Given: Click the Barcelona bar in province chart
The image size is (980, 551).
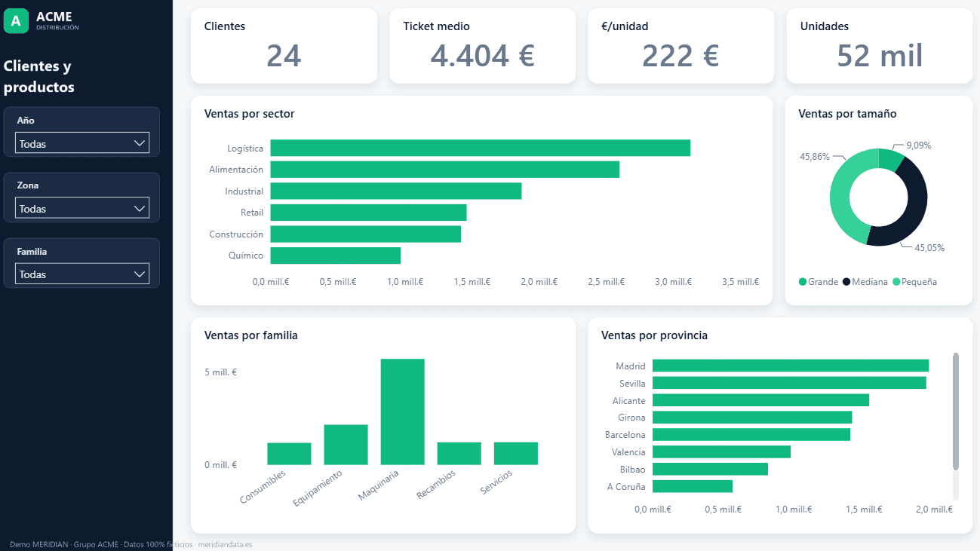Looking at the screenshot, I should coord(751,434).
